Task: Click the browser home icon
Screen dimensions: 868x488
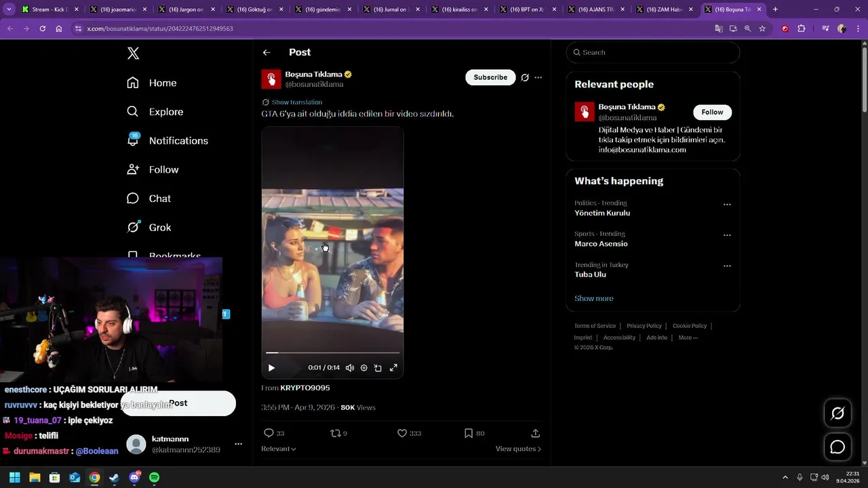Action: (59, 28)
